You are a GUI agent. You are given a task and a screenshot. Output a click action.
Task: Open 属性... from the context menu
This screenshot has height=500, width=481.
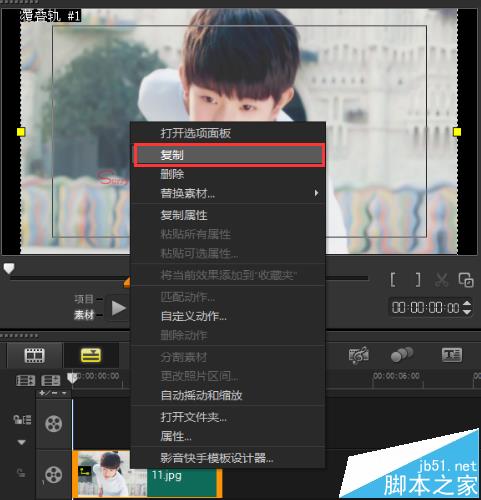point(176,436)
